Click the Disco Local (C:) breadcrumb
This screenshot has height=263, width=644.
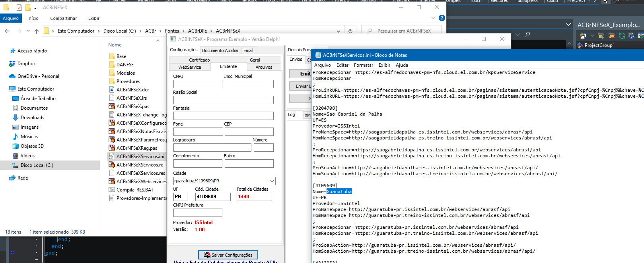[x=120, y=31]
